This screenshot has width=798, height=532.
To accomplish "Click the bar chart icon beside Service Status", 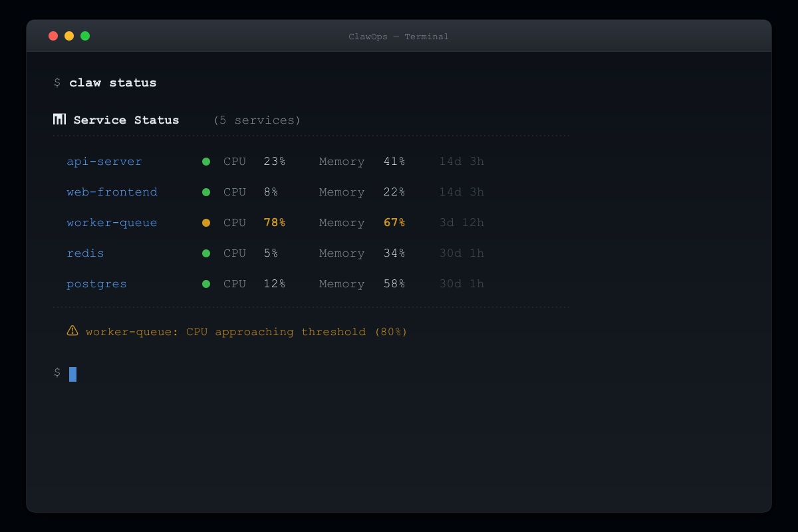I will pyautogui.click(x=60, y=120).
